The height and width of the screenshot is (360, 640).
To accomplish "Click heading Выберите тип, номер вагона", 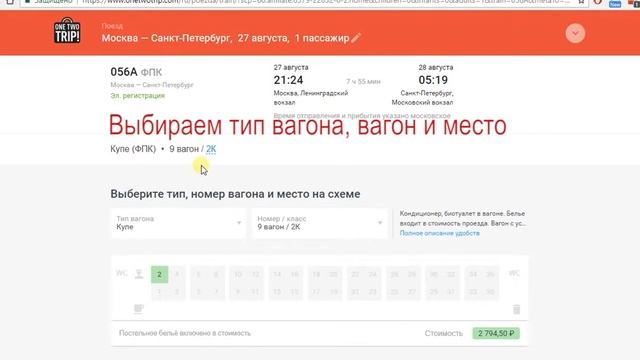I will pyautogui.click(x=235, y=194).
